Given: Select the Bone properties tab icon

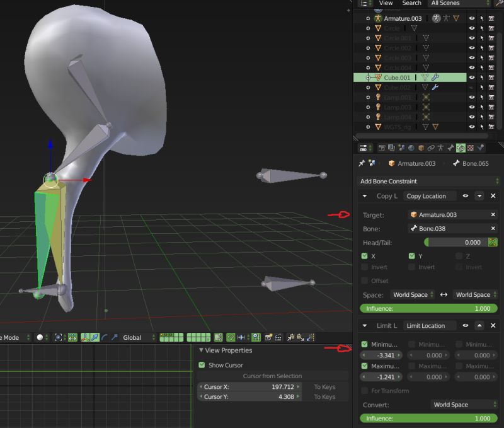Looking at the screenshot, I should pos(450,147).
